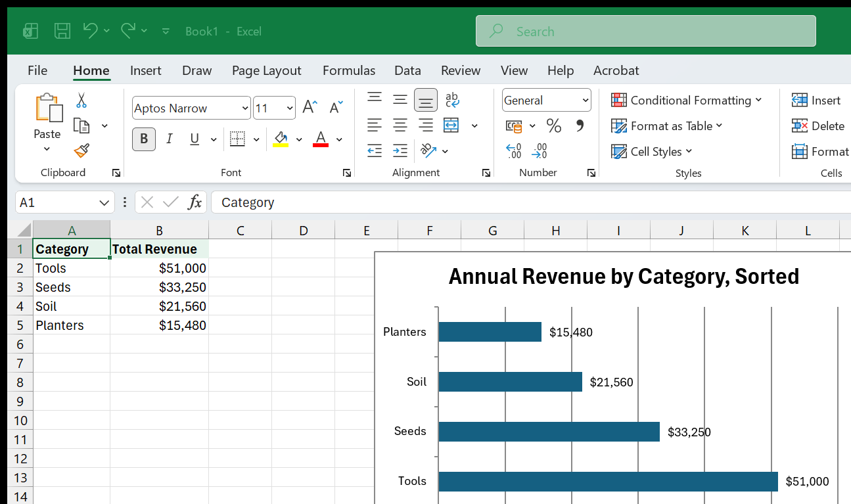Screen dimensions: 851x504
Task: Open the Fill Color dropdown arrow
Action: (x=299, y=139)
